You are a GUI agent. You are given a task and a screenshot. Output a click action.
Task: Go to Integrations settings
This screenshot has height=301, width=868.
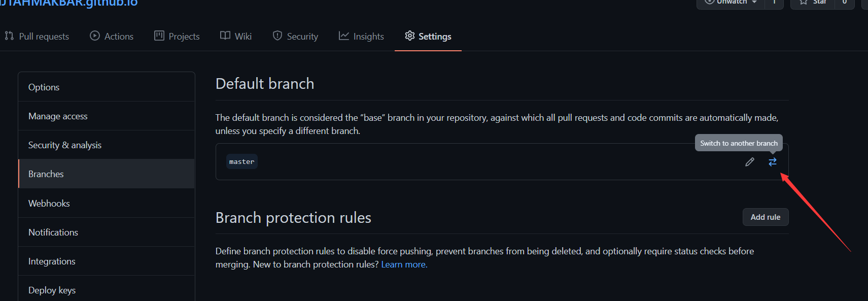pos(52,261)
